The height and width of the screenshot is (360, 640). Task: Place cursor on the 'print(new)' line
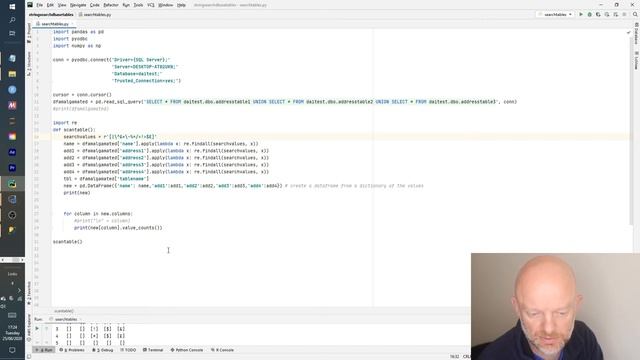click(77, 193)
